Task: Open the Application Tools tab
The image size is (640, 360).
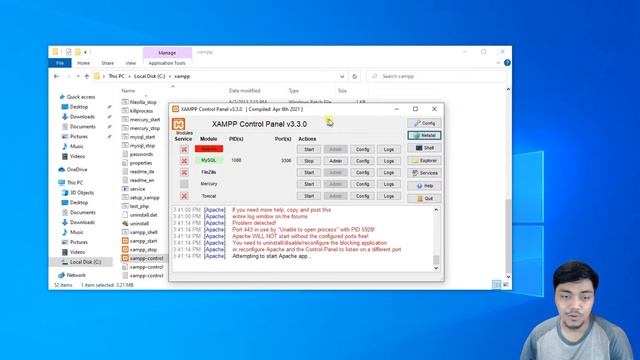Action: [167, 63]
